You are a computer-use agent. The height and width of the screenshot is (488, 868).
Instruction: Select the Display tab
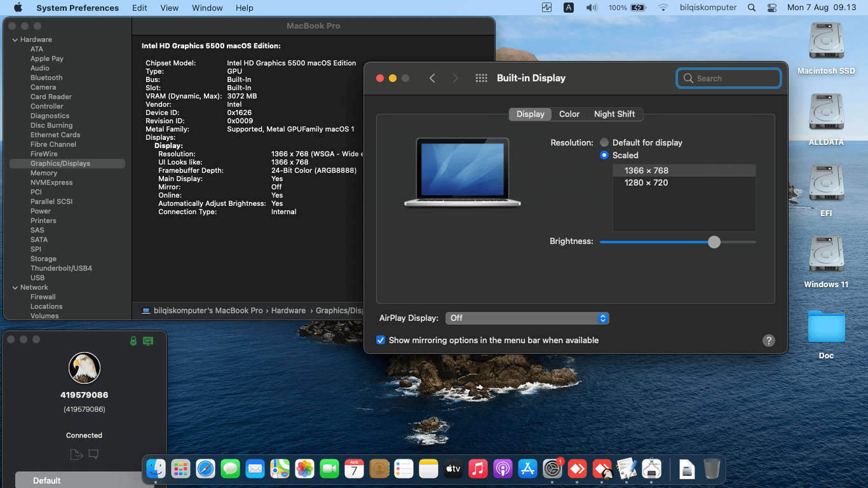point(530,114)
